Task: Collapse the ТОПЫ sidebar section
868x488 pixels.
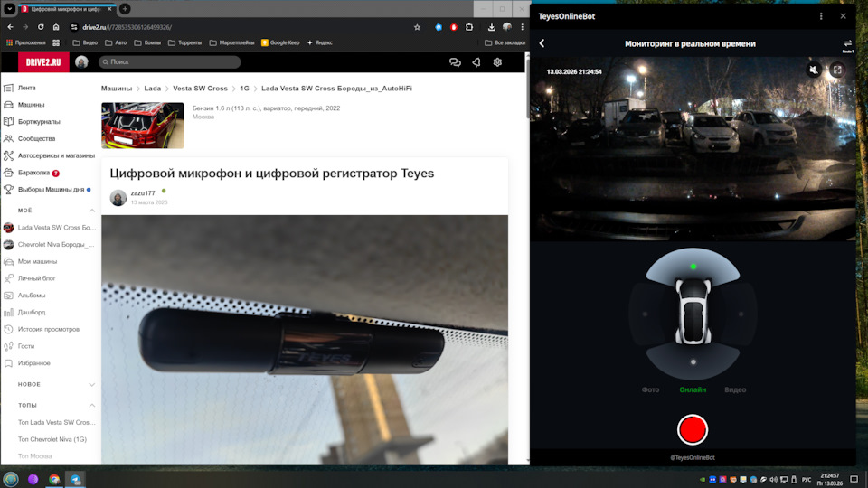Action: point(92,406)
